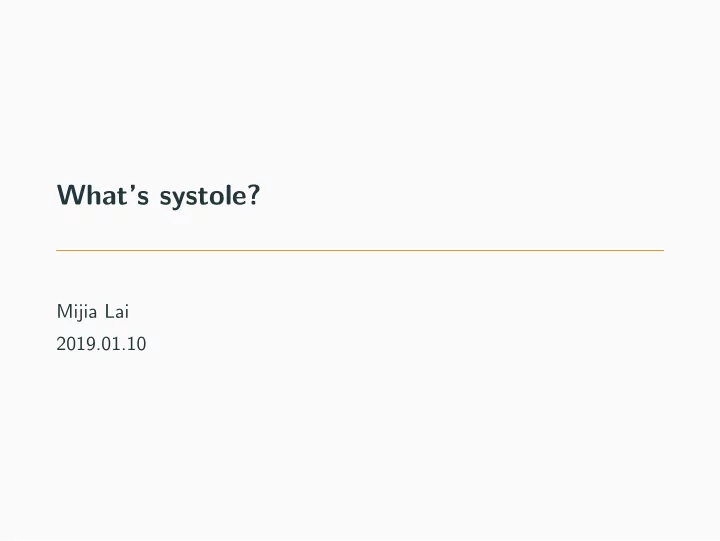Click the author name "Mijia Lai"
The width and height of the screenshot is (720, 541).
point(93,312)
